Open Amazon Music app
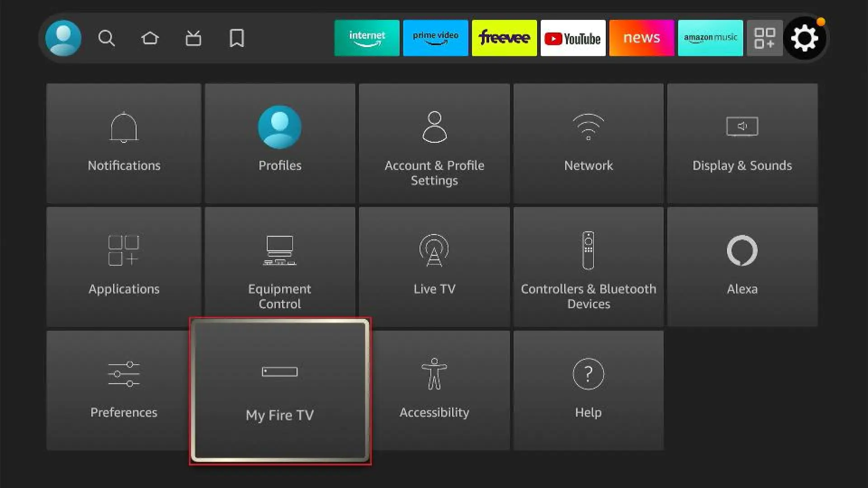 click(710, 38)
